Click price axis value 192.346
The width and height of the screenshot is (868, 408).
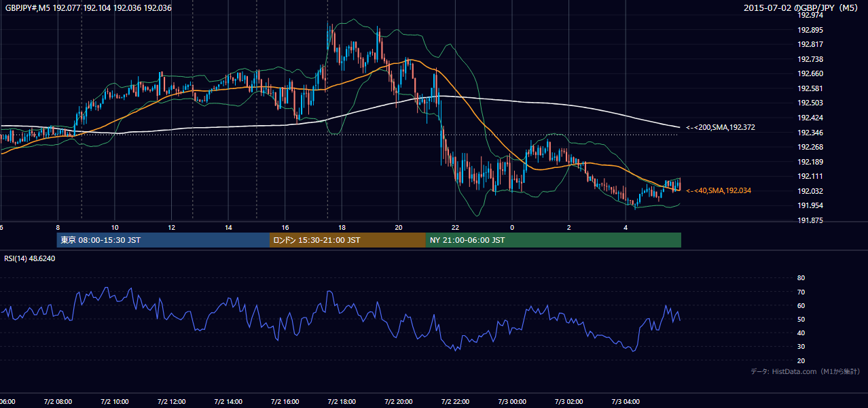coord(810,133)
